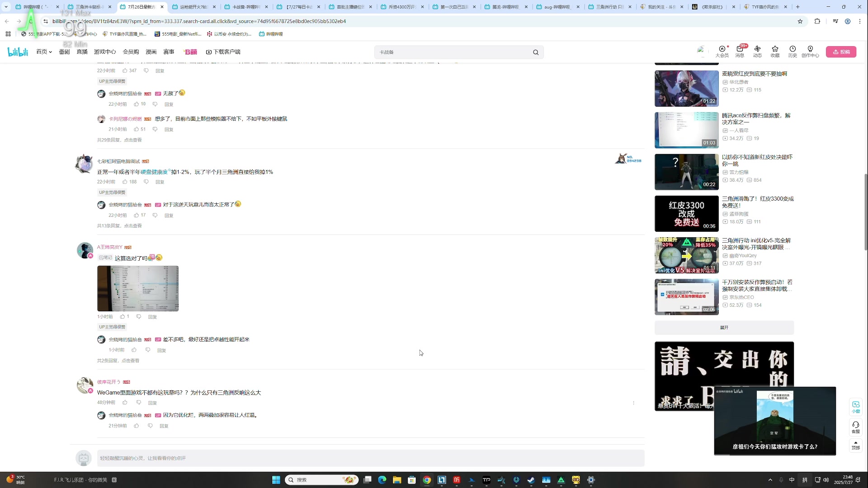Open the 历史 history icon
The image size is (868, 488).
point(793,52)
